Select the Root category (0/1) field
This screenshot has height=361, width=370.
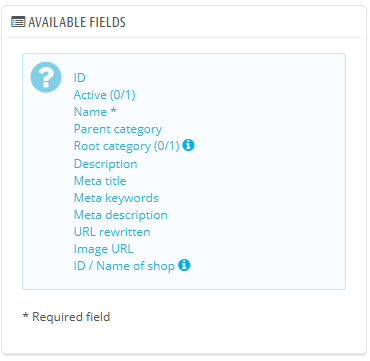[x=126, y=146]
